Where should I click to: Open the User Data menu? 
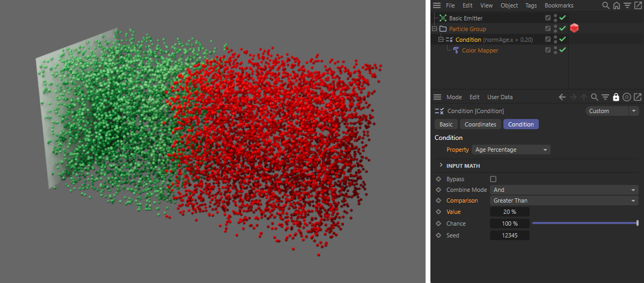500,97
